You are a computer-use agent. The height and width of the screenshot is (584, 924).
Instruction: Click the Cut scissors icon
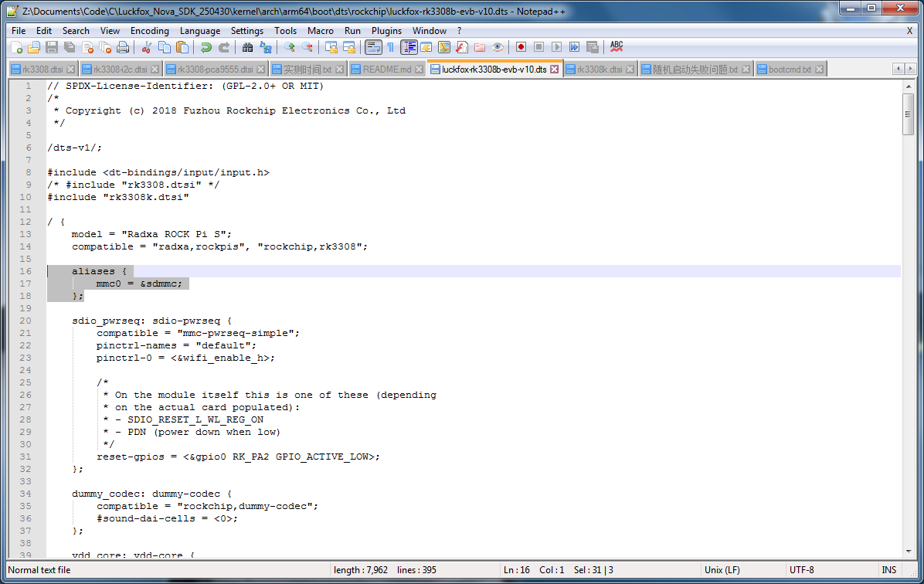click(147, 47)
